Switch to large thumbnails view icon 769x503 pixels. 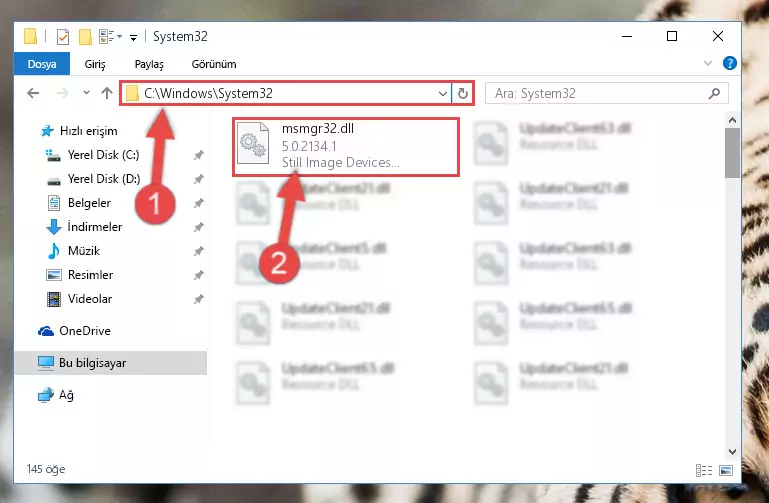[x=726, y=470]
